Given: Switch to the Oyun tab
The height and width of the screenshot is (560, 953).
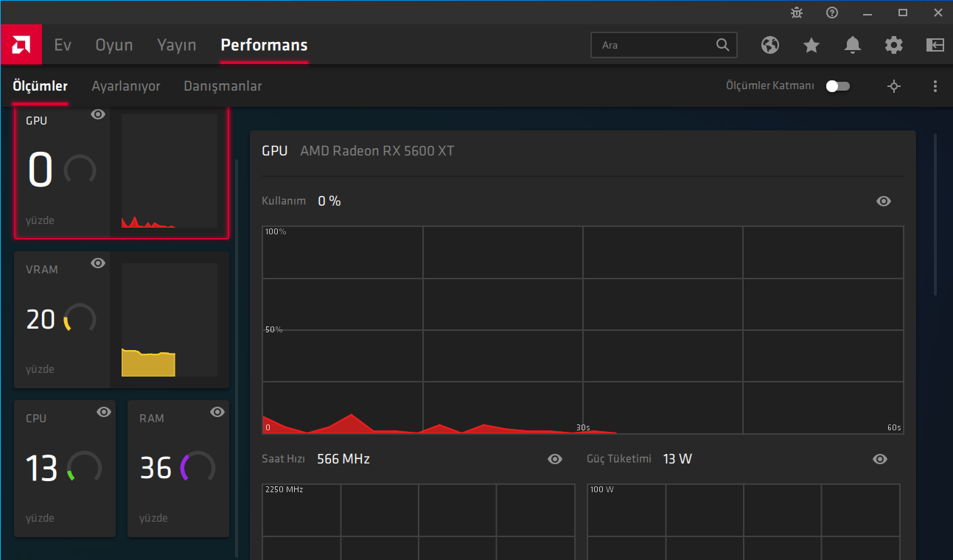Looking at the screenshot, I should 114,45.
